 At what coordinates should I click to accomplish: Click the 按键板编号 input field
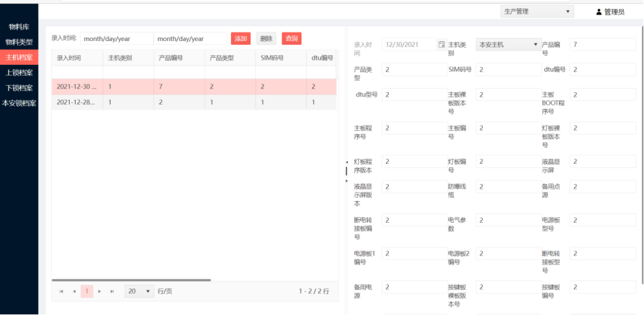(602, 287)
